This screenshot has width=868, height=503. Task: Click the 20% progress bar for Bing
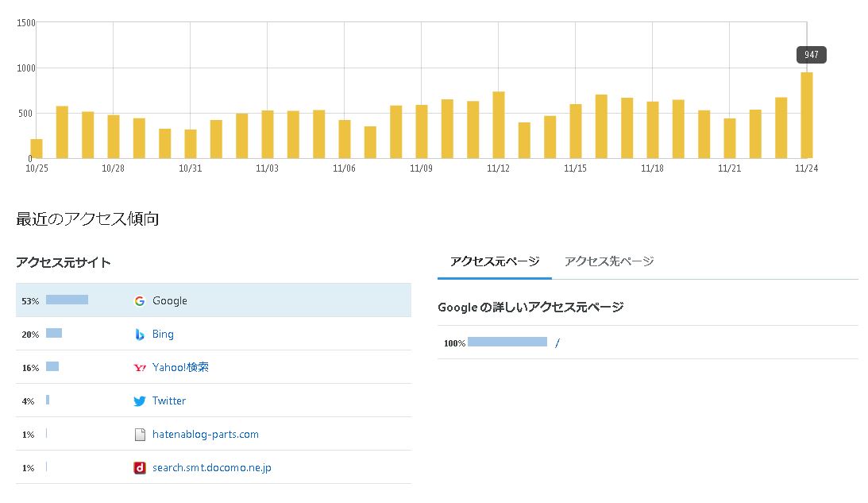(x=54, y=333)
